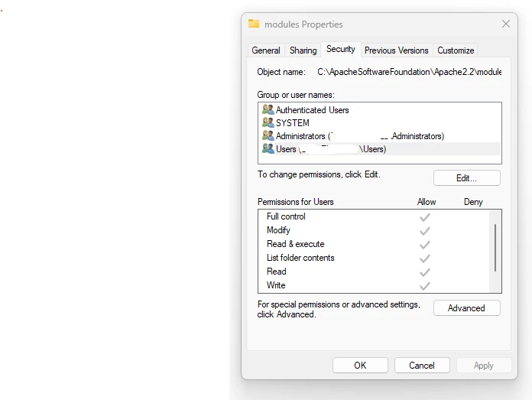Click the object name path text
The height and width of the screenshot is (400, 532).
click(x=409, y=72)
